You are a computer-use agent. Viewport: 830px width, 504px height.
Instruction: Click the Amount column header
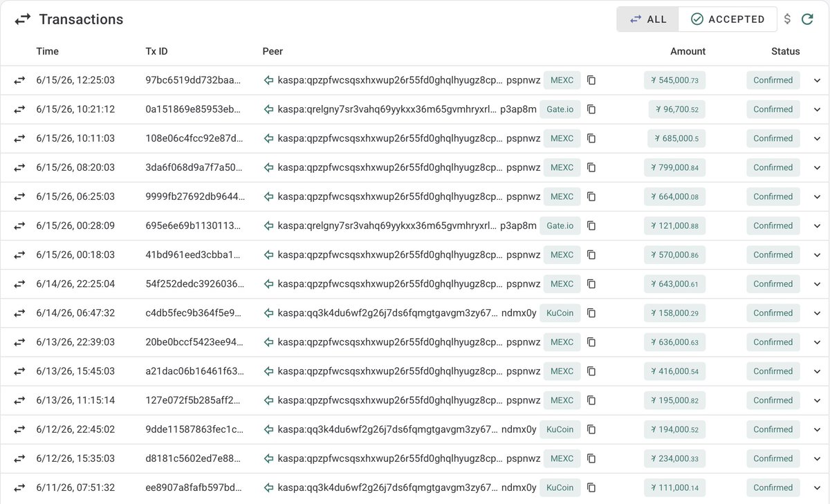click(x=688, y=51)
